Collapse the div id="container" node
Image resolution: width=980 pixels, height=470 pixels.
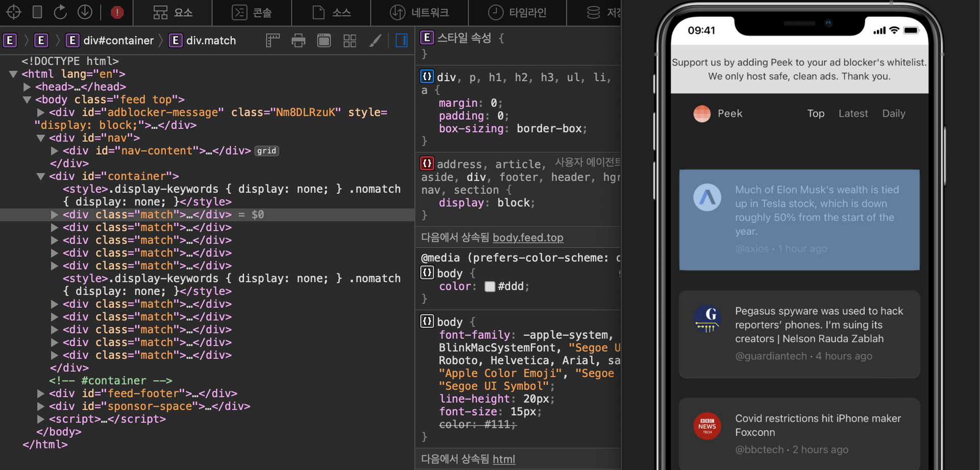click(41, 176)
